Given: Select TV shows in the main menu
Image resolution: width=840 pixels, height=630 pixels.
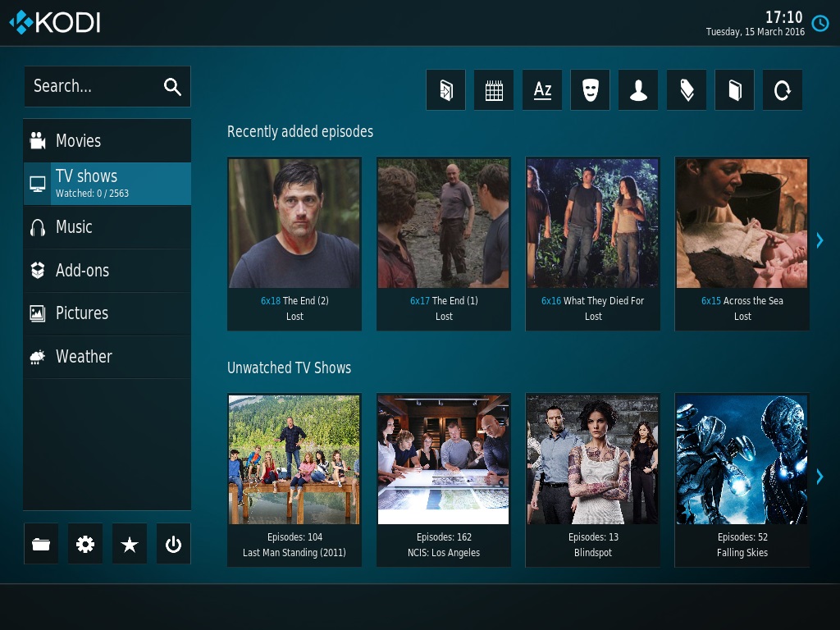Looking at the screenshot, I should [x=107, y=184].
